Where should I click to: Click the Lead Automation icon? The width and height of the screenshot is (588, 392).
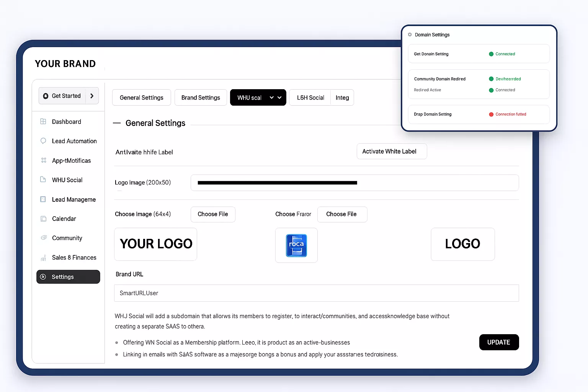(x=43, y=141)
